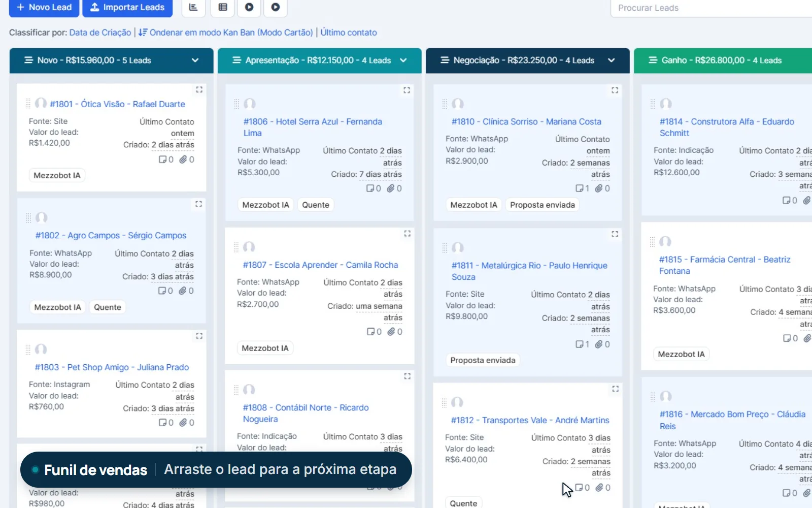Viewport: 812px width, 508px height.
Task: Click play icon right of the table view button
Action: tap(249, 8)
